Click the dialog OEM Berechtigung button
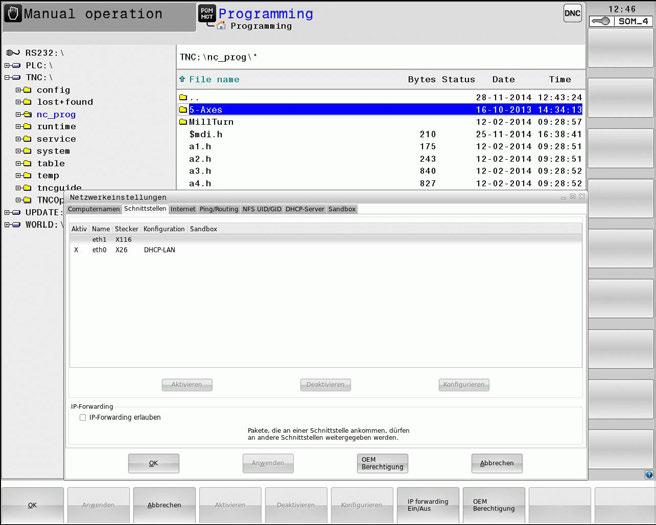The height and width of the screenshot is (525, 656). [x=382, y=463]
